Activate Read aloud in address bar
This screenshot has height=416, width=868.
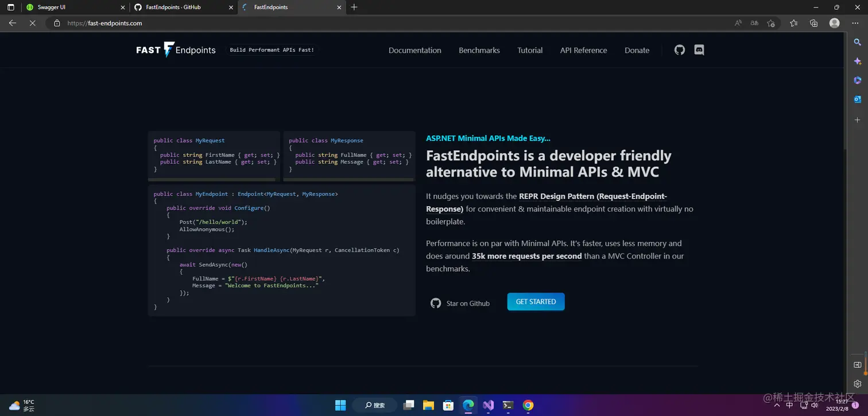pyautogui.click(x=738, y=23)
